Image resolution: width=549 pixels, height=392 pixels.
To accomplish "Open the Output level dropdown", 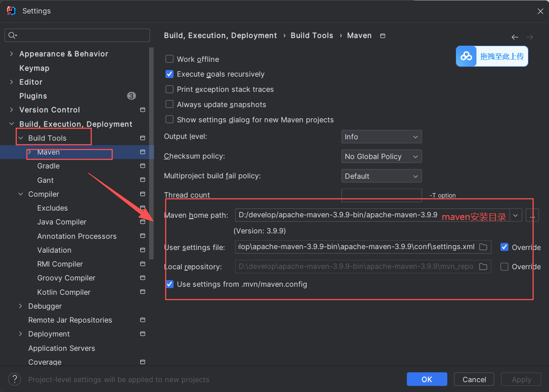I will (382, 137).
